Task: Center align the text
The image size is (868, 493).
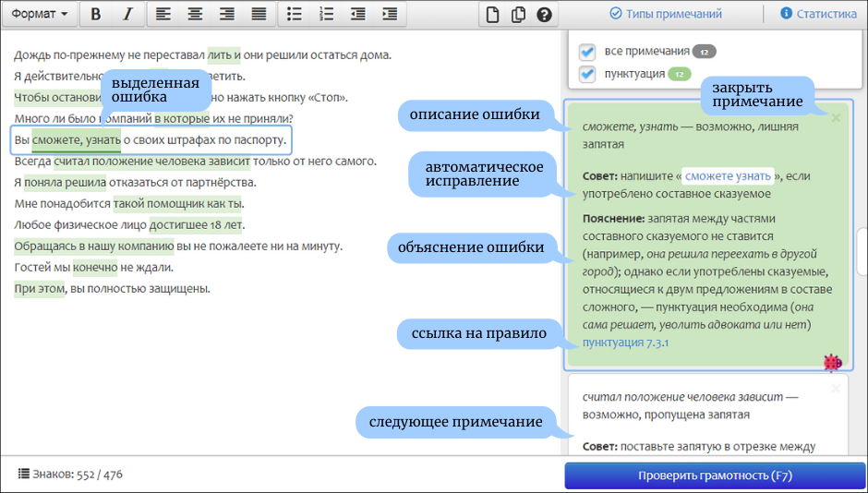Action: [x=194, y=15]
